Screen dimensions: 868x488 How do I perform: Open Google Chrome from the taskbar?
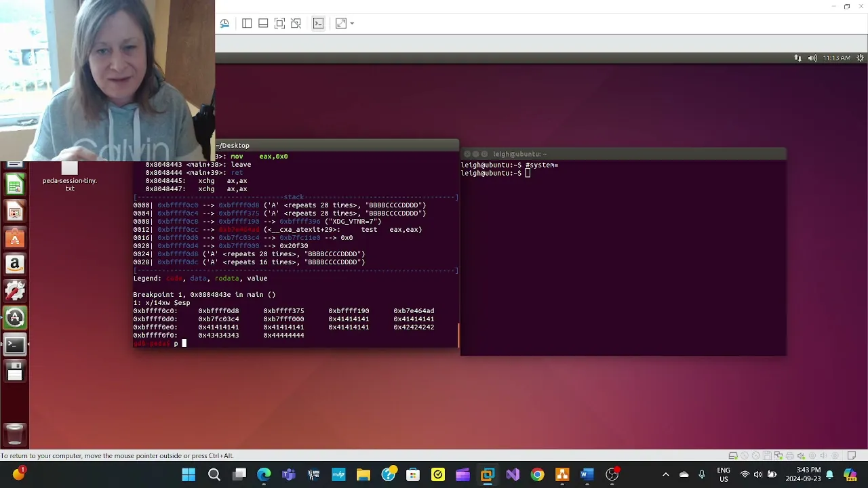[537, 475]
